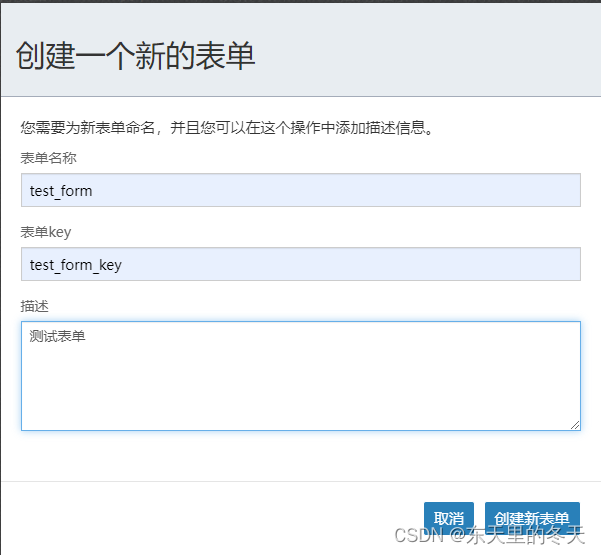
Task: Click the 表单名称 label
Action: [x=48, y=158]
